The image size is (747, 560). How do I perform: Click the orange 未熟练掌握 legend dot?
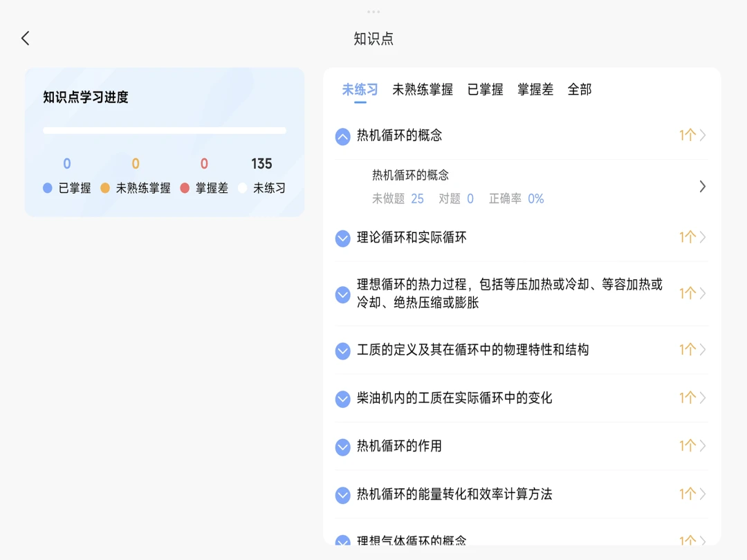pyautogui.click(x=105, y=188)
